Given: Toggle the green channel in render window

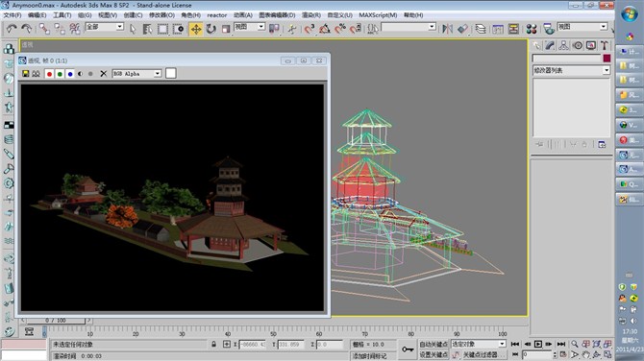Looking at the screenshot, I should 60,74.
